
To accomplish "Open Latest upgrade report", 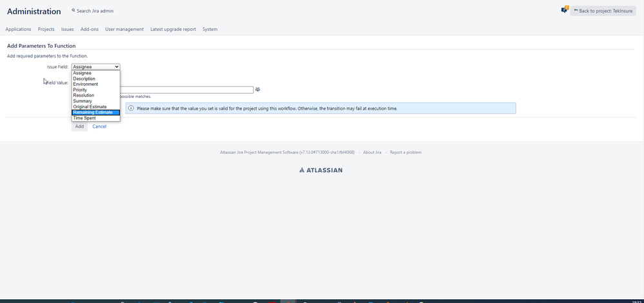I will click(x=173, y=29).
